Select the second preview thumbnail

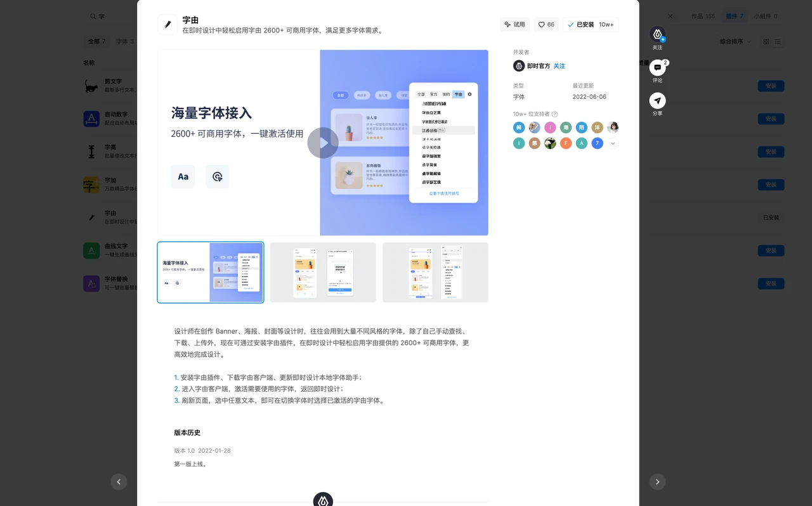(x=323, y=272)
